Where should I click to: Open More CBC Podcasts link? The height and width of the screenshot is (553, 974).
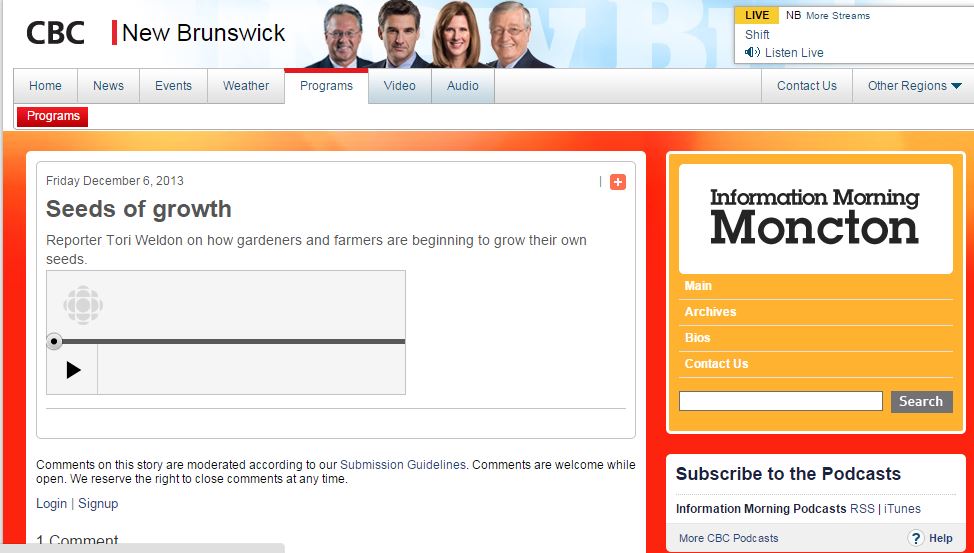(729, 538)
